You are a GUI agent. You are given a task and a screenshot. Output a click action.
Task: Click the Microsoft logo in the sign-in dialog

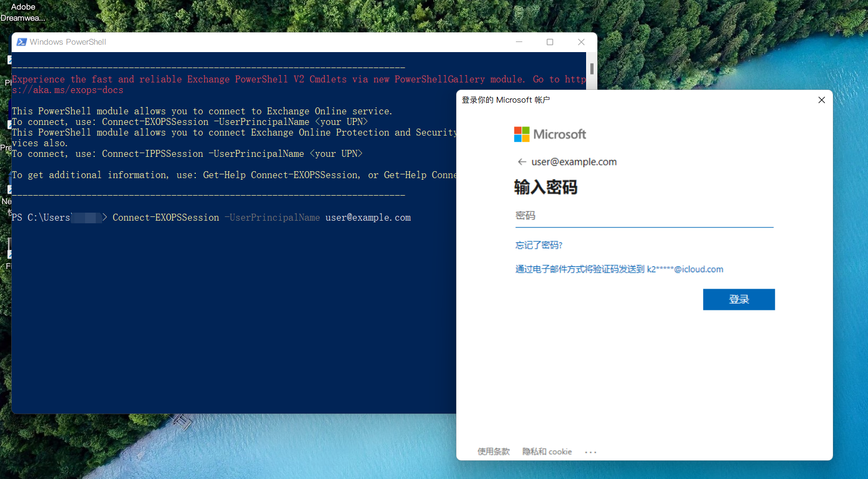pos(550,135)
